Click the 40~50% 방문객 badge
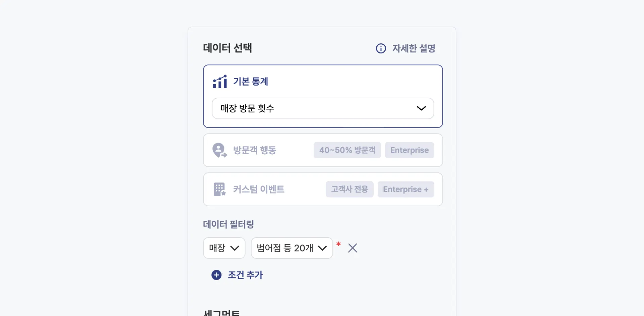The image size is (644, 316). (x=347, y=150)
